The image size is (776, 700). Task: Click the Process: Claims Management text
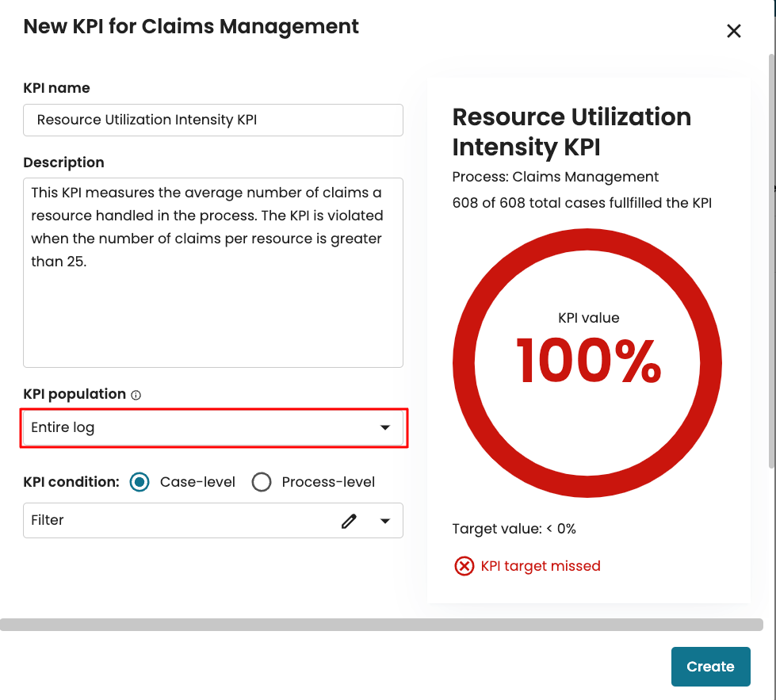(555, 177)
